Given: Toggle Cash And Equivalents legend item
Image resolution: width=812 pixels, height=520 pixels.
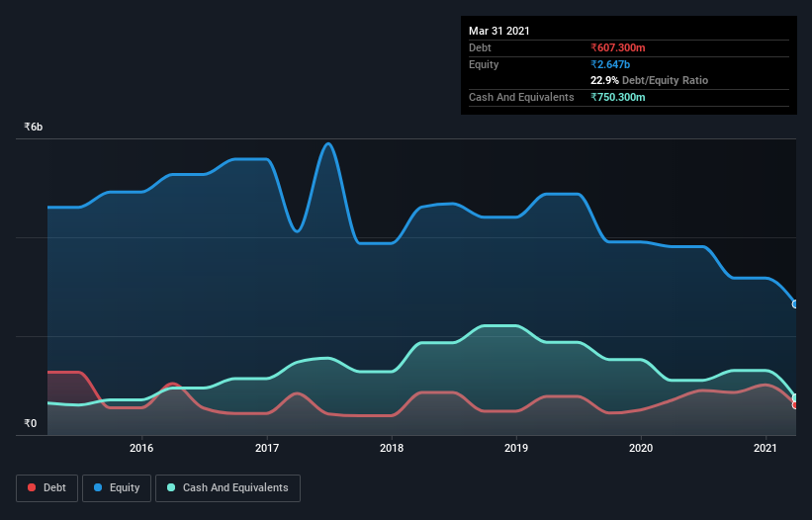Looking at the screenshot, I should [x=227, y=487].
